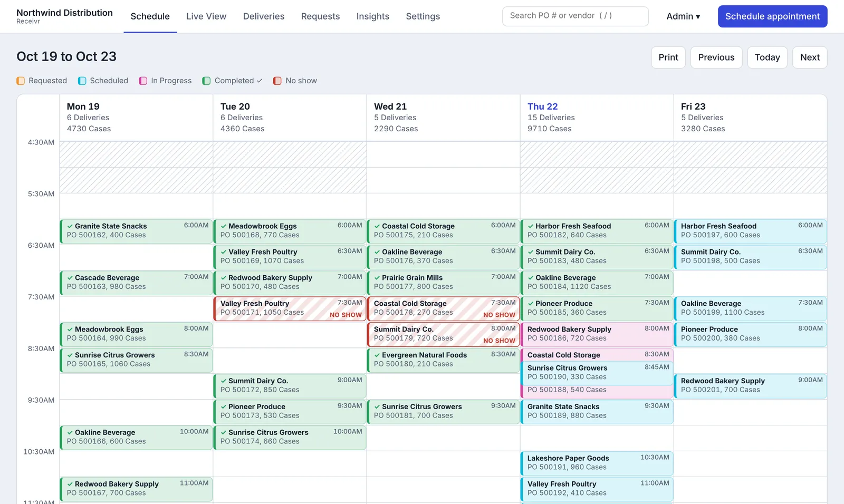Click the No show red legend swatch
This screenshot has height=504, width=844.
coord(277,81)
